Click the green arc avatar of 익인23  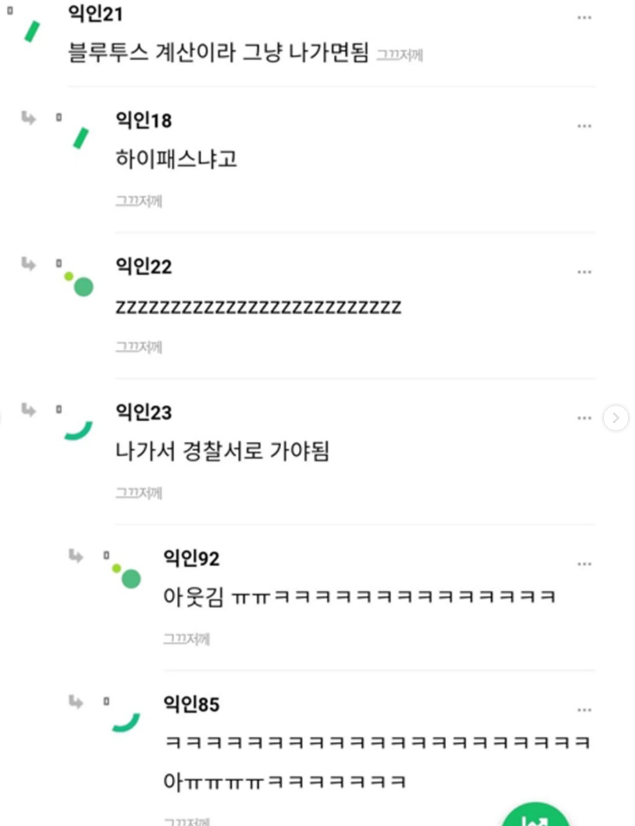[x=79, y=430]
